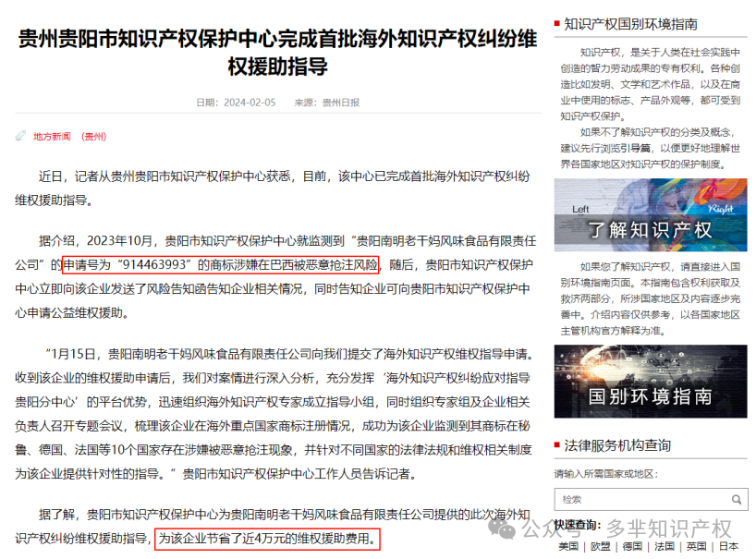
Task: Open the 了解知识产权 banner image
Action: (651, 215)
